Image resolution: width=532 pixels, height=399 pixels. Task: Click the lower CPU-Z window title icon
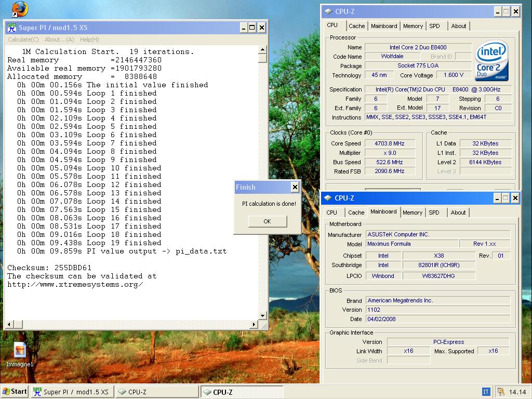click(x=328, y=198)
